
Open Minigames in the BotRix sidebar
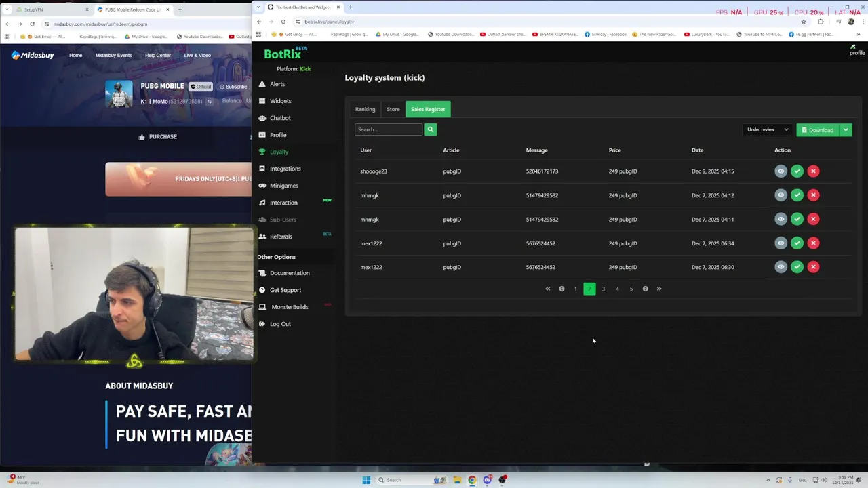(283, 186)
